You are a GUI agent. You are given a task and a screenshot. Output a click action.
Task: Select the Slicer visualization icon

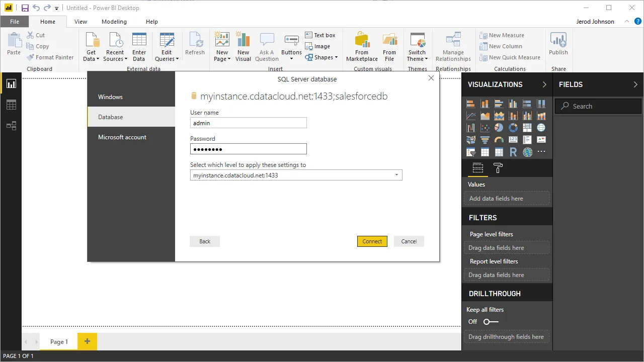pos(470,151)
